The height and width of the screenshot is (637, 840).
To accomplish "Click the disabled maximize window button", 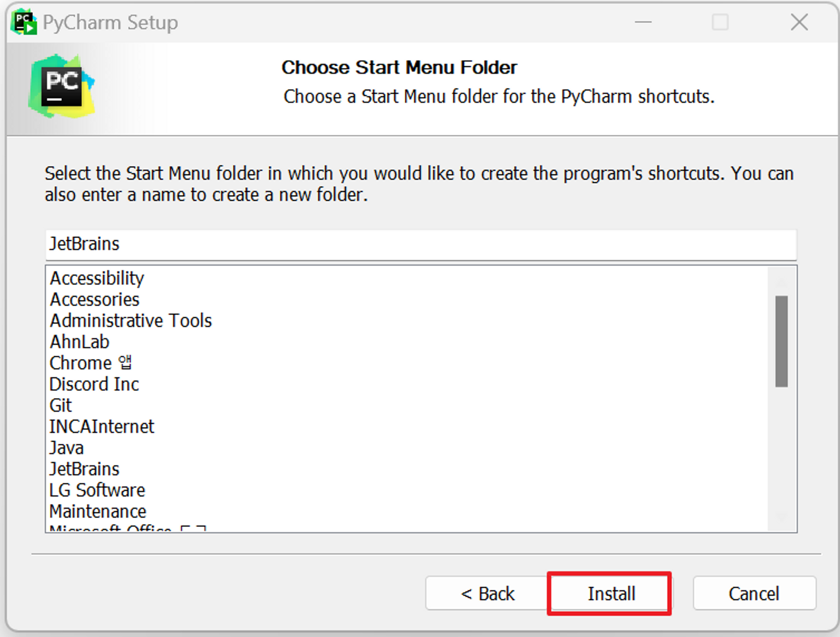I will pyautogui.click(x=720, y=22).
